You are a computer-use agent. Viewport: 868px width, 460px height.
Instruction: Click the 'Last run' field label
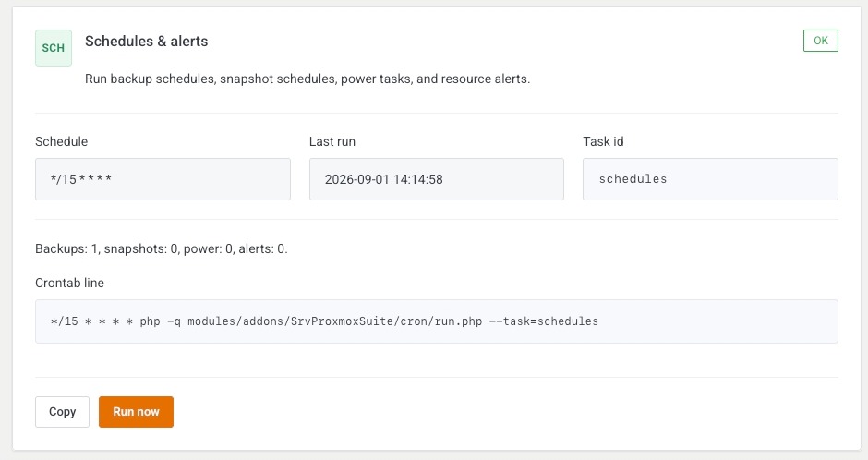click(332, 141)
